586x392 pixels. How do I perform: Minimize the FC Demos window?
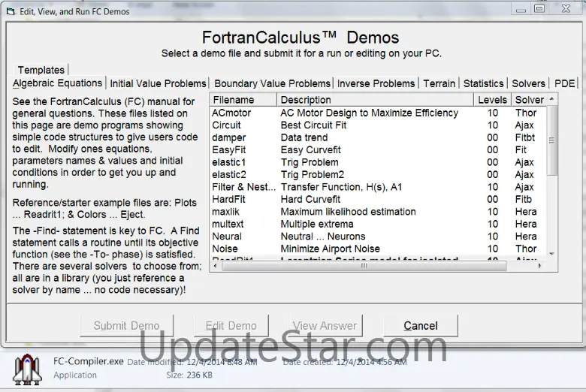click(521, 9)
